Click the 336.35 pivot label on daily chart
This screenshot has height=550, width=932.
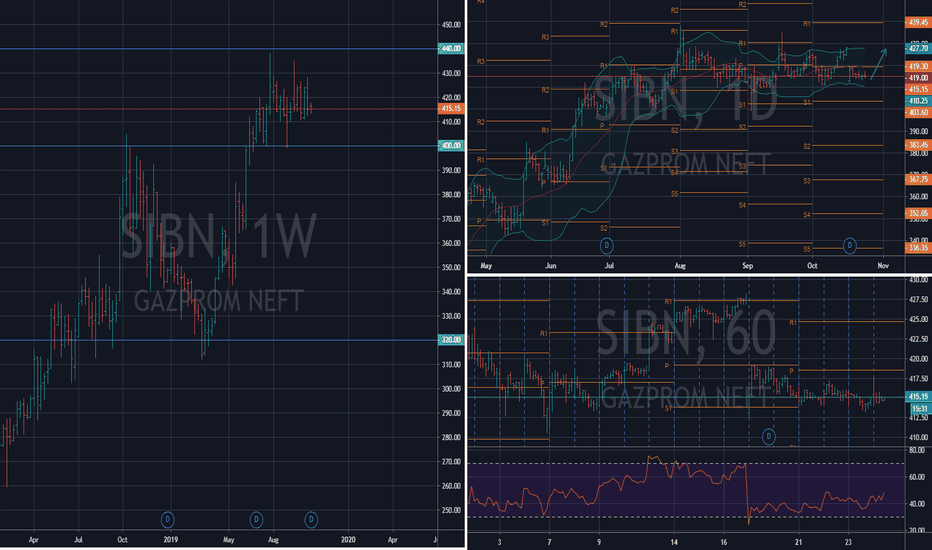(918, 247)
